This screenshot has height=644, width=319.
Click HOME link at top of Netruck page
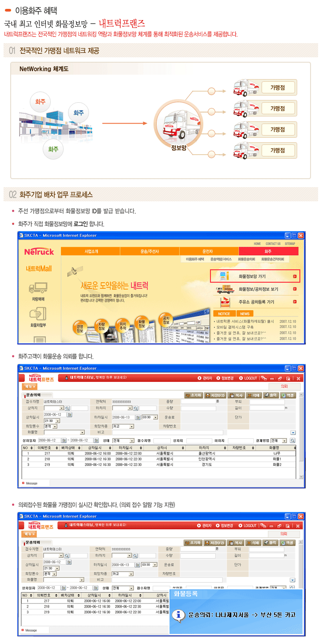click(x=257, y=244)
